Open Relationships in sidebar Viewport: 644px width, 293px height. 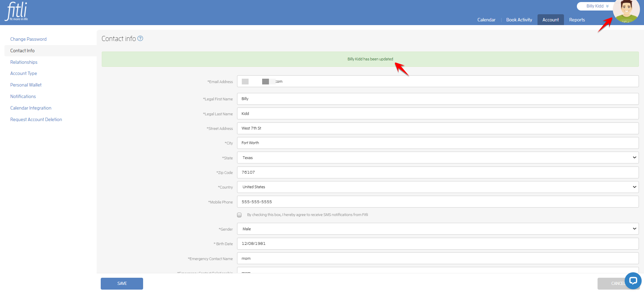24,62
